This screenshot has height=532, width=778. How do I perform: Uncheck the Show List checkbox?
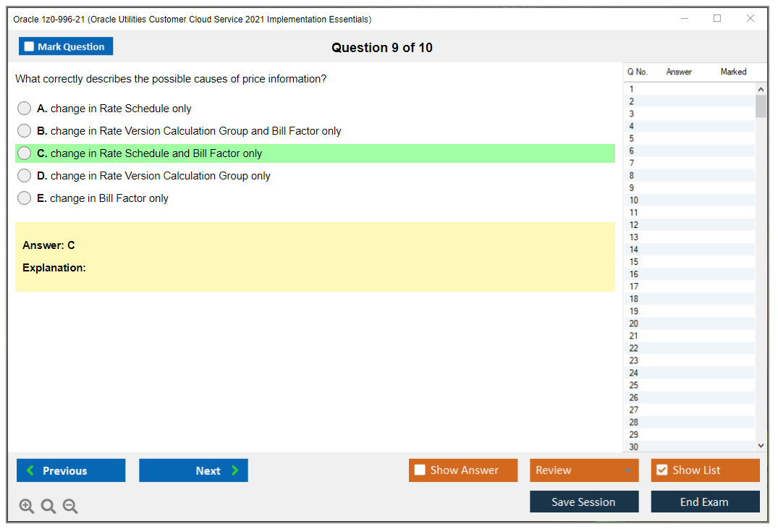coord(661,470)
